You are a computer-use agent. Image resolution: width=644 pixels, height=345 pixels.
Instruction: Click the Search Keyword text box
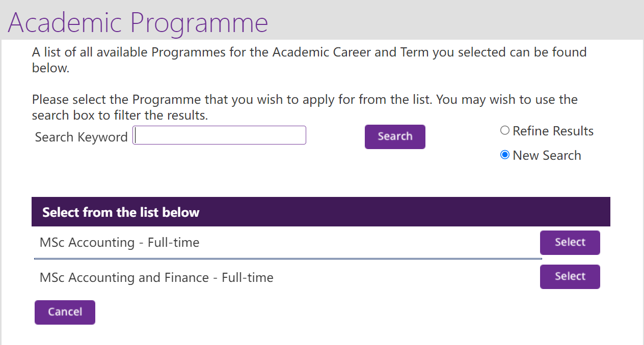point(219,135)
